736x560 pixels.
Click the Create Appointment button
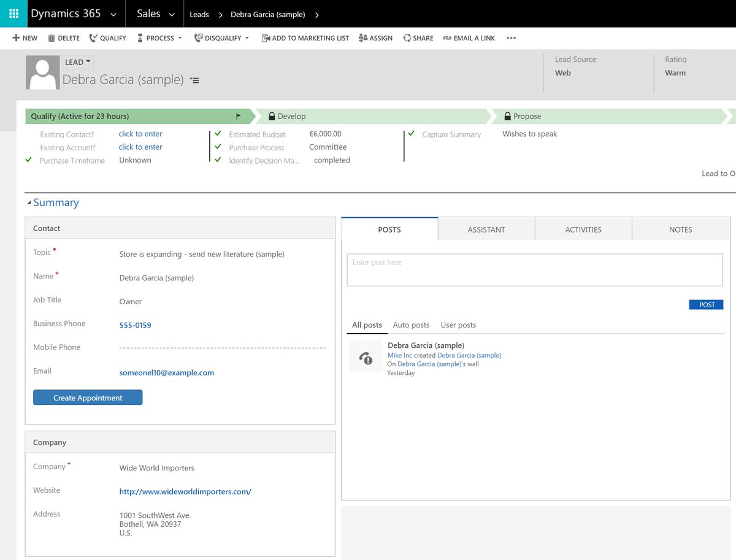click(88, 397)
